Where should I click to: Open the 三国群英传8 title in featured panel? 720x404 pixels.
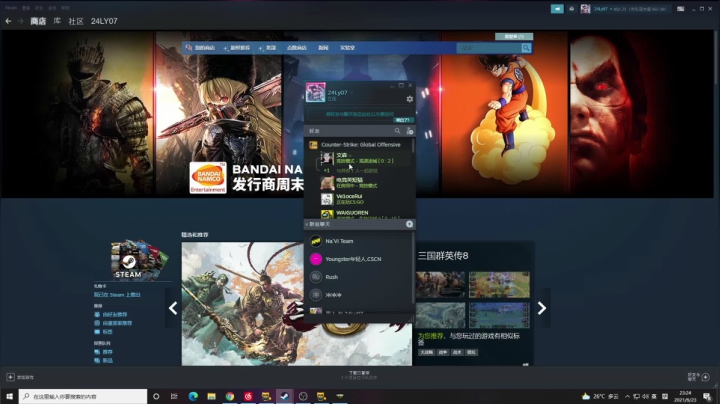click(x=443, y=256)
